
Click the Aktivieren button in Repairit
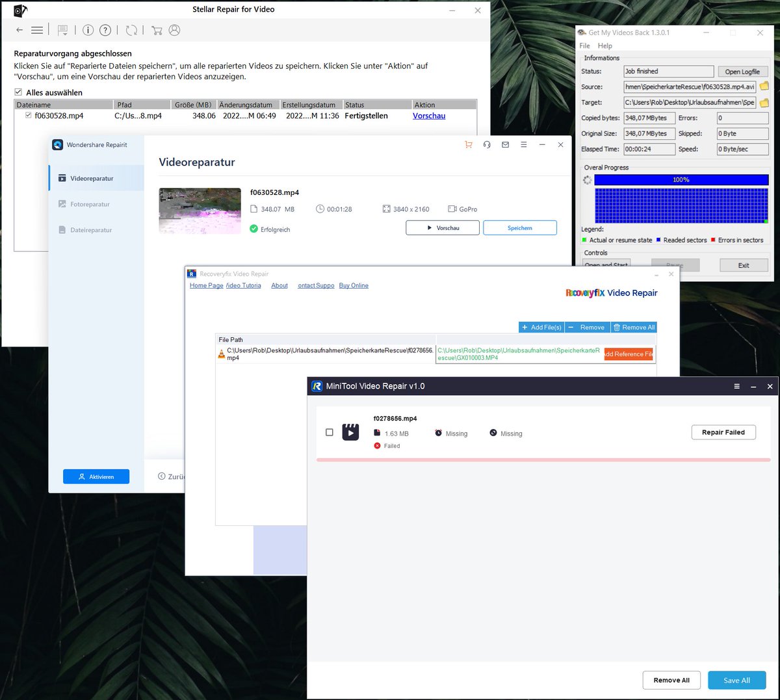pyautogui.click(x=96, y=476)
